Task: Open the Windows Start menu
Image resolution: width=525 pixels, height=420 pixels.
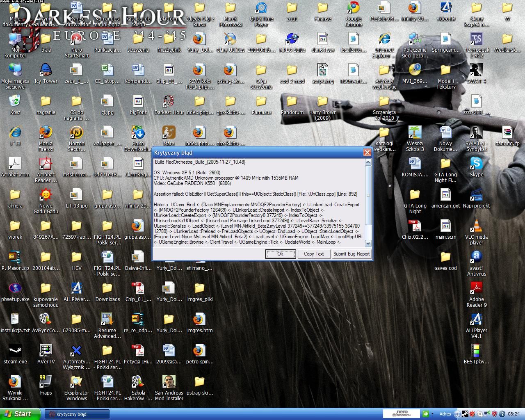Action: pyautogui.click(x=21, y=414)
